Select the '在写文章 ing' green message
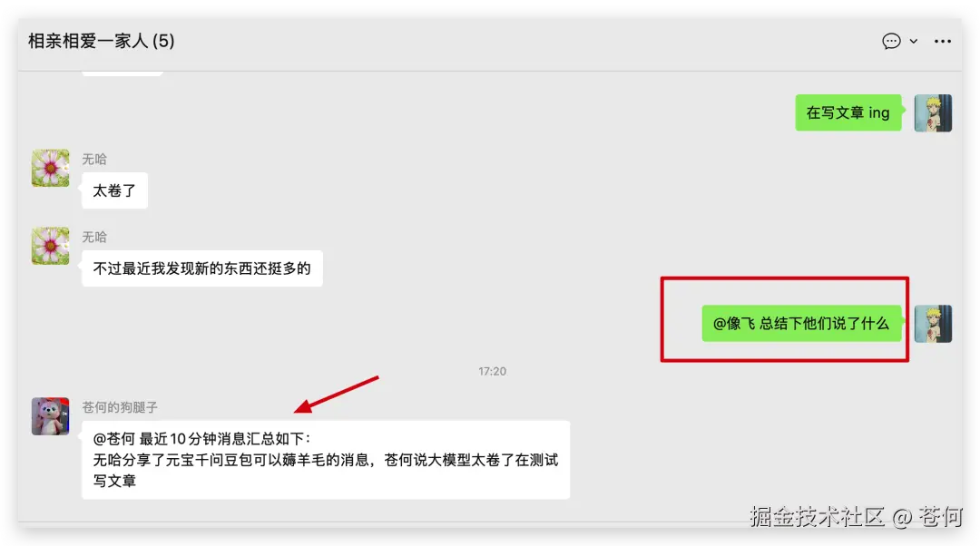Image resolution: width=980 pixels, height=546 pixels. [x=848, y=112]
